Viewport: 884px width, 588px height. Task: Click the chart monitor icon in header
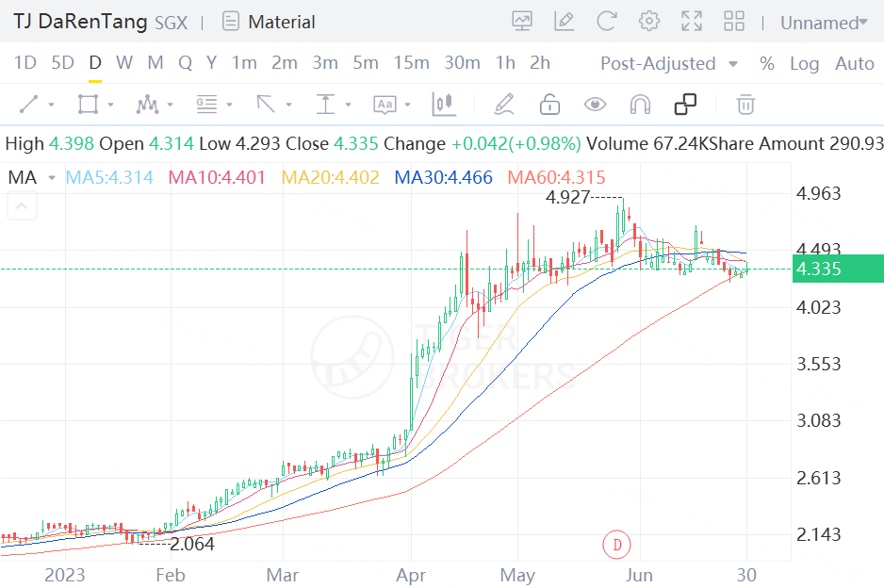[521, 22]
